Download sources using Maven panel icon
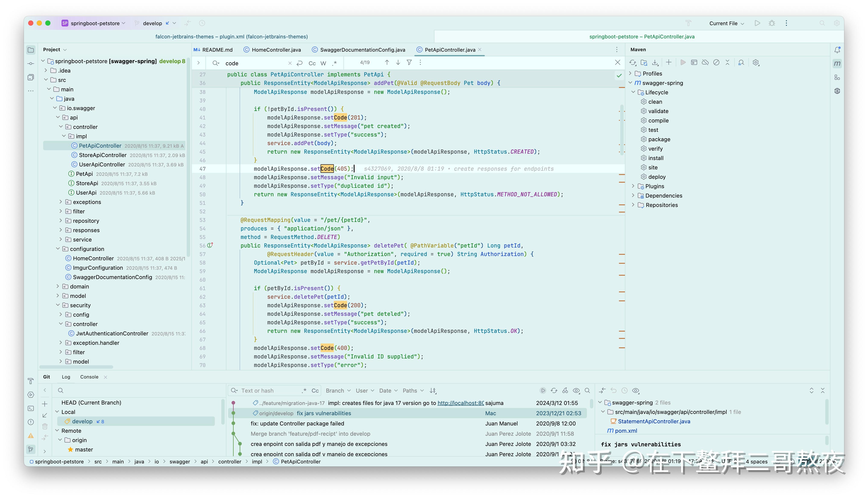 point(655,63)
